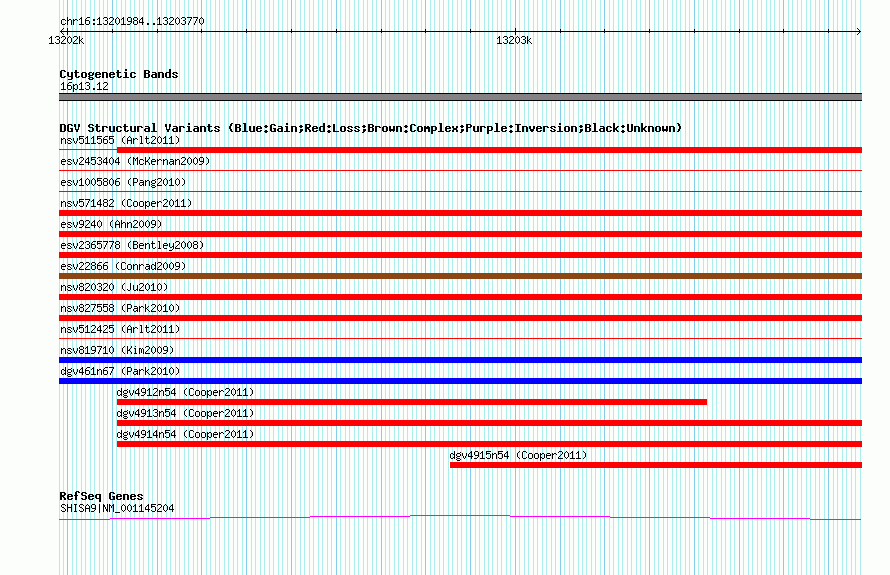Click the red bar under nsv820320

tap(460, 297)
